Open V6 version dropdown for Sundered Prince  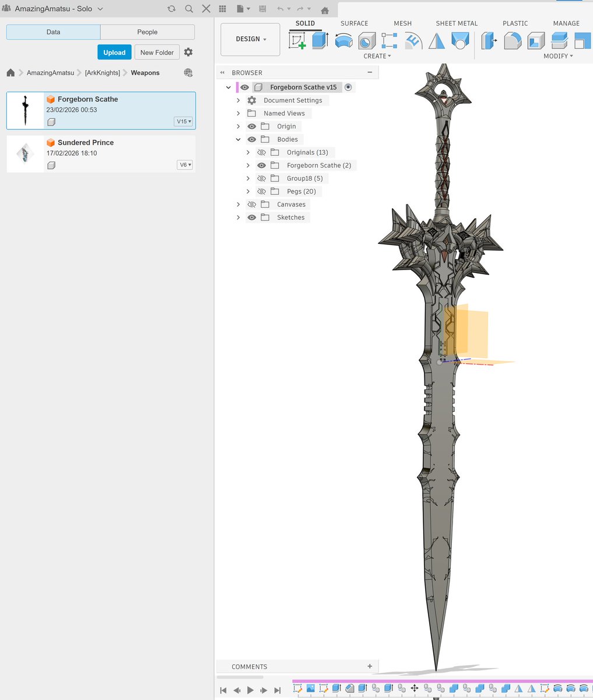184,165
